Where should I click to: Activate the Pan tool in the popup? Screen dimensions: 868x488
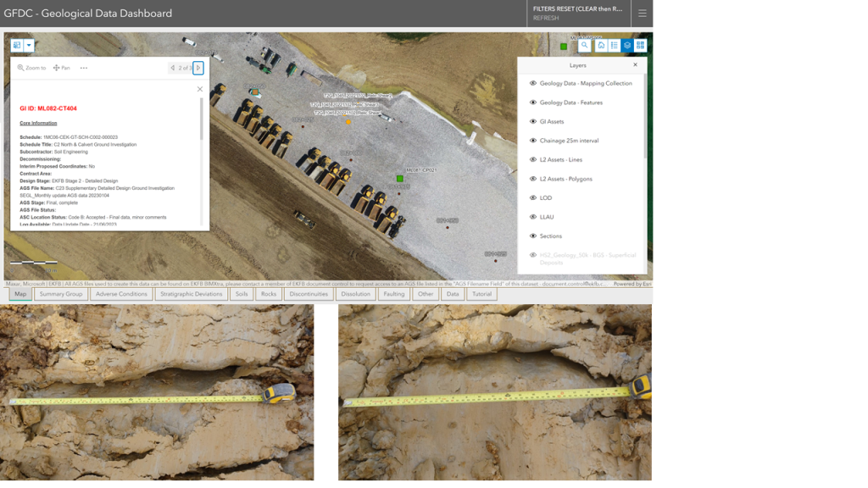coord(59,67)
